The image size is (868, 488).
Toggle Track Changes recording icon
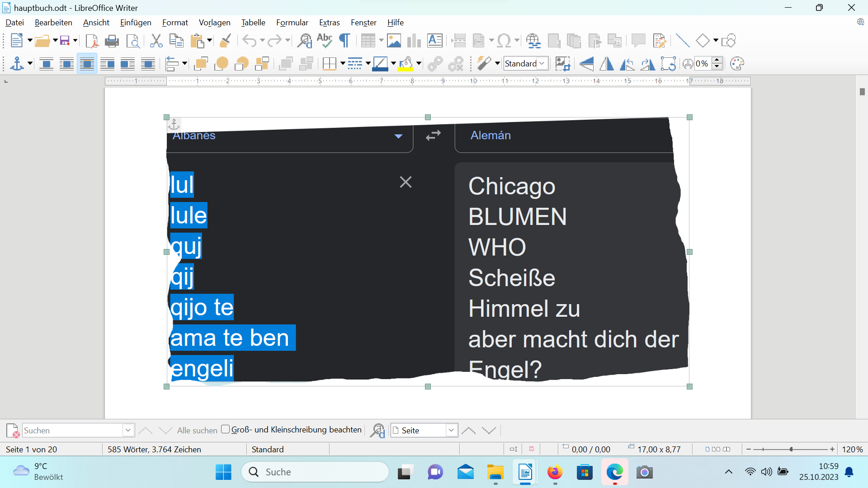(x=660, y=41)
